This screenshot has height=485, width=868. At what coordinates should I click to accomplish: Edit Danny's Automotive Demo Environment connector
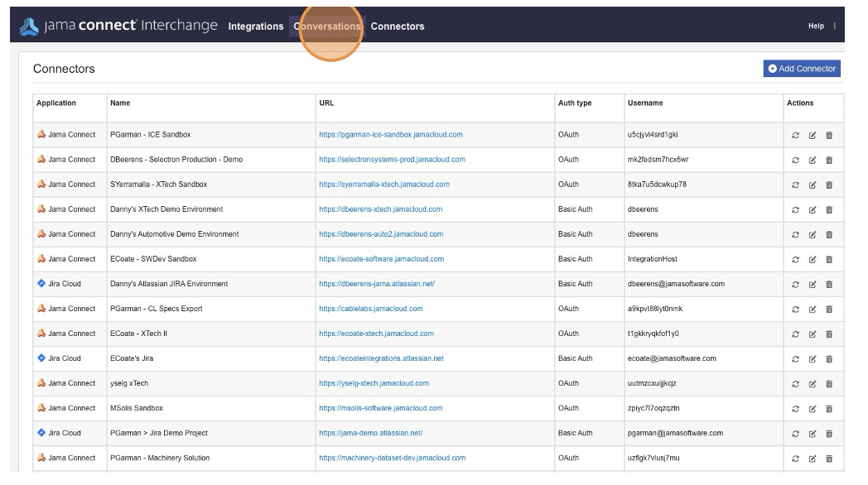(812, 234)
